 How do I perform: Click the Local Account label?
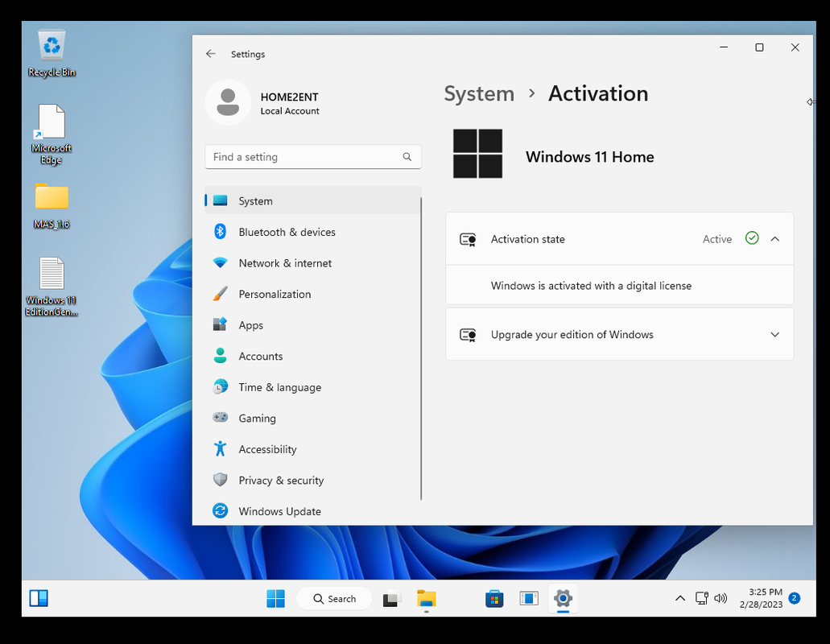click(x=290, y=111)
